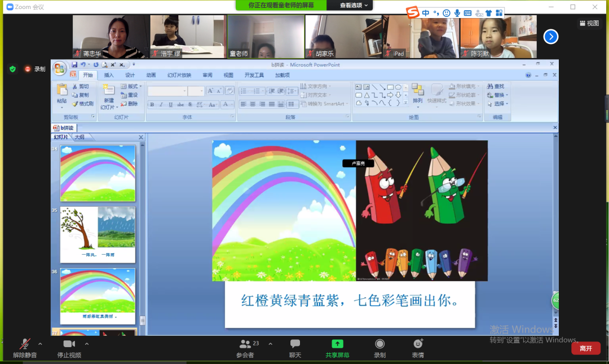The image size is (609, 364).
Task: Open the 幻灯片放映 ribbon tab
Action: (179, 76)
